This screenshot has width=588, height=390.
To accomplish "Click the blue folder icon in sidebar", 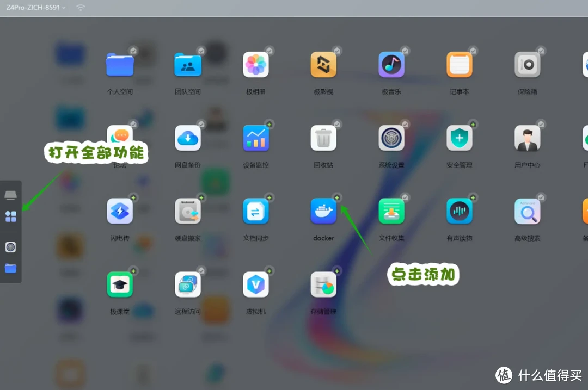I will point(10,268).
